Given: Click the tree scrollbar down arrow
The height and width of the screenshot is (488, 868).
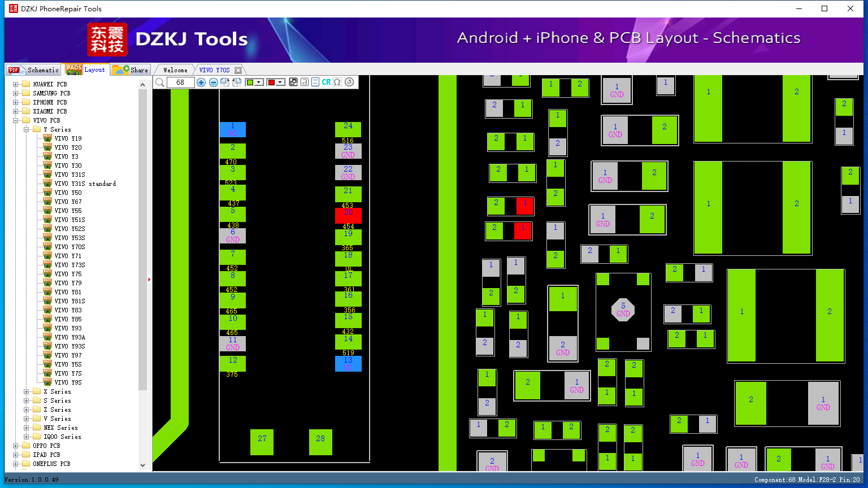Looking at the screenshot, I should click(142, 465).
